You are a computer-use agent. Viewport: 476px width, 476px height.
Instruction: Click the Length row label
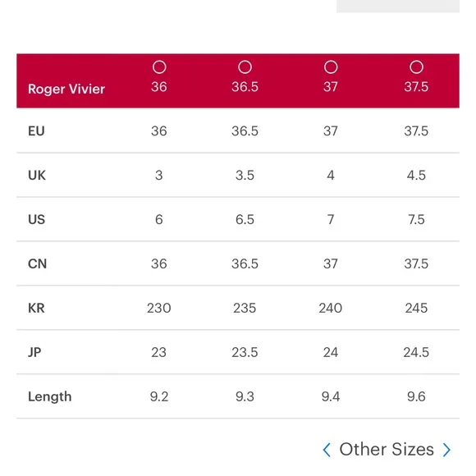[50, 396]
